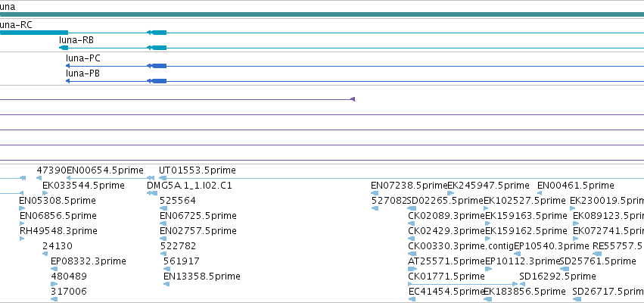Open the UT01553.5prime EST label
This screenshot has height=303, width=644.
[x=198, y=170]
